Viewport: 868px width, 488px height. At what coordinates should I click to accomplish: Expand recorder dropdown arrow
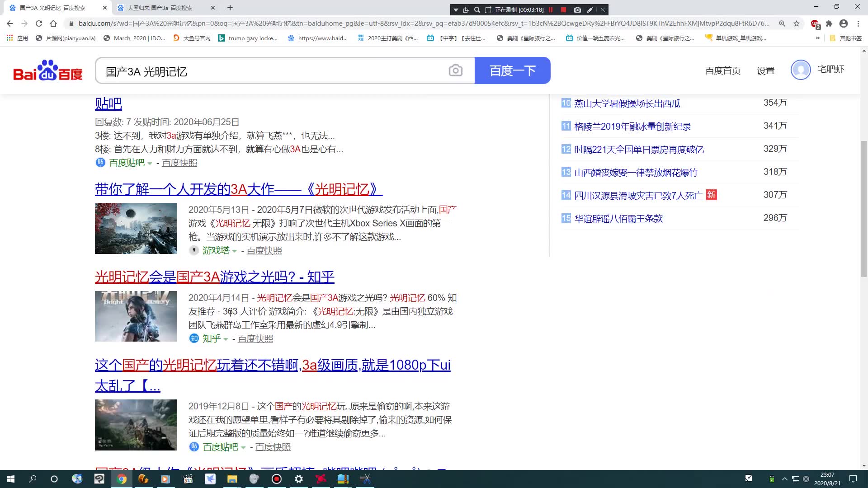(456, 9)
